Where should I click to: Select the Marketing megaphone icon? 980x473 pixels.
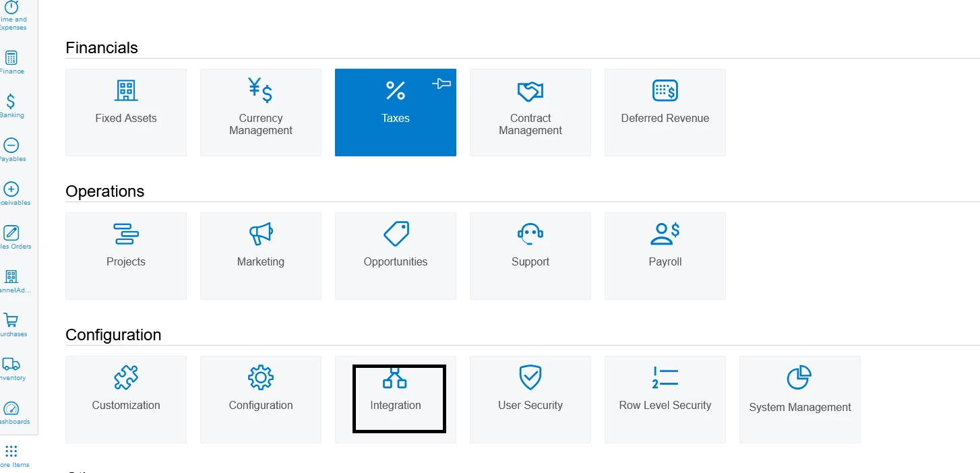[260, 234]
